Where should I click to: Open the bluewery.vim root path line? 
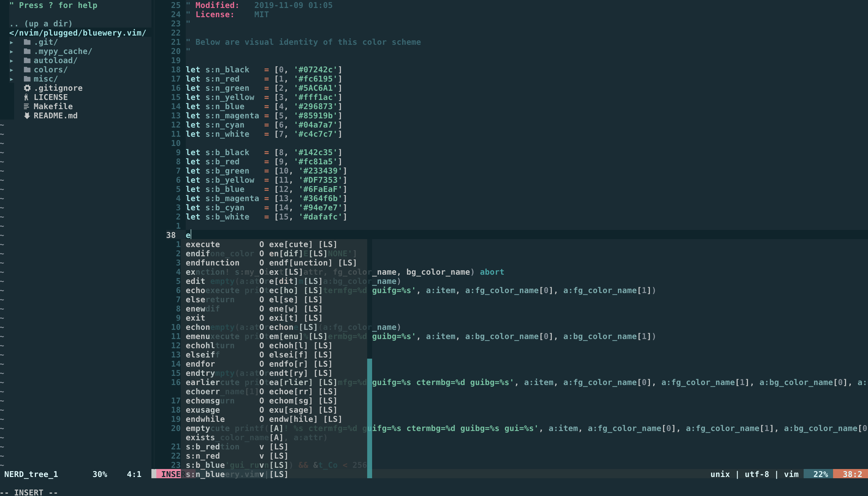click(x=78, y=33)
